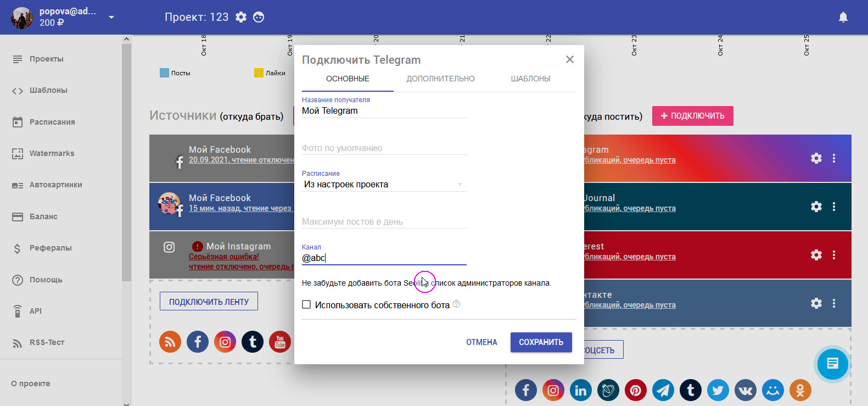Screen dimensions: 868x406
Task: Select the LinkedIn icon at bottom
Action: (x=581, y=390)
